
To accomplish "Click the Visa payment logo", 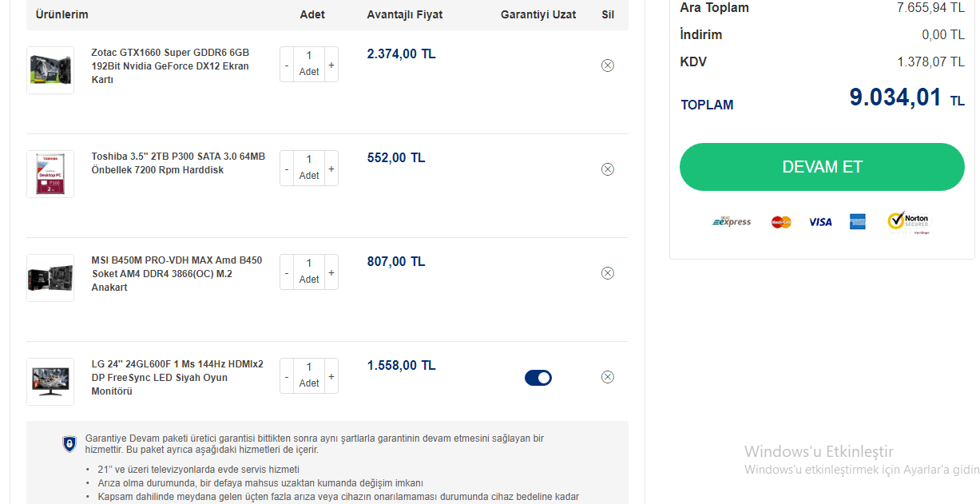I will (x=819, y=222).
